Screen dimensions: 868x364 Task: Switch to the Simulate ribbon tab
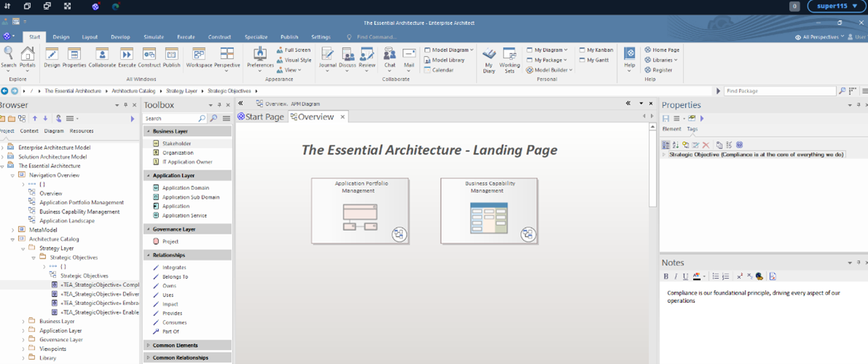click(153, 37)
